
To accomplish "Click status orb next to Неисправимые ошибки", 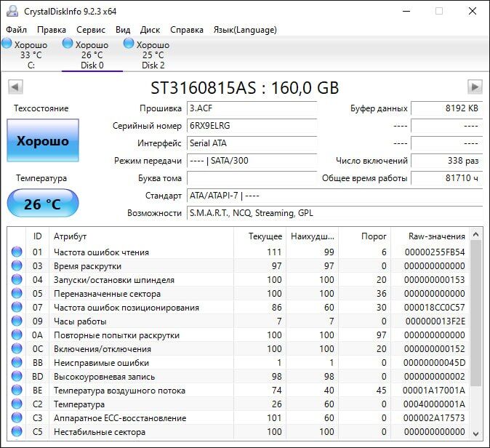I will [17, 363].
